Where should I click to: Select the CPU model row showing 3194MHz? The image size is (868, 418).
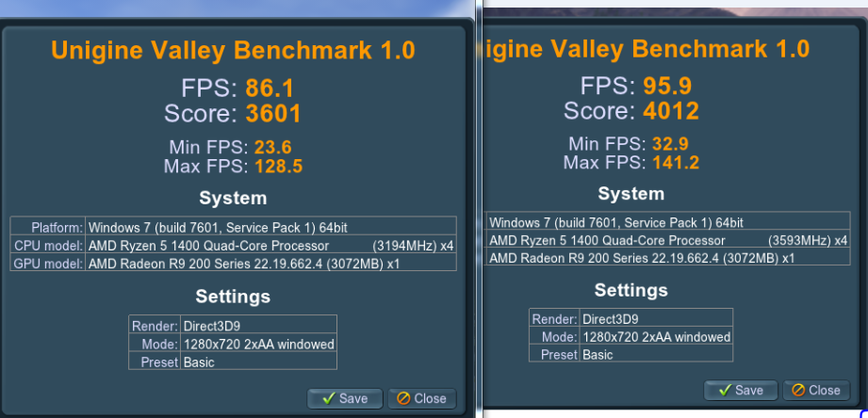pyautogui.click(x=233, y=245)
